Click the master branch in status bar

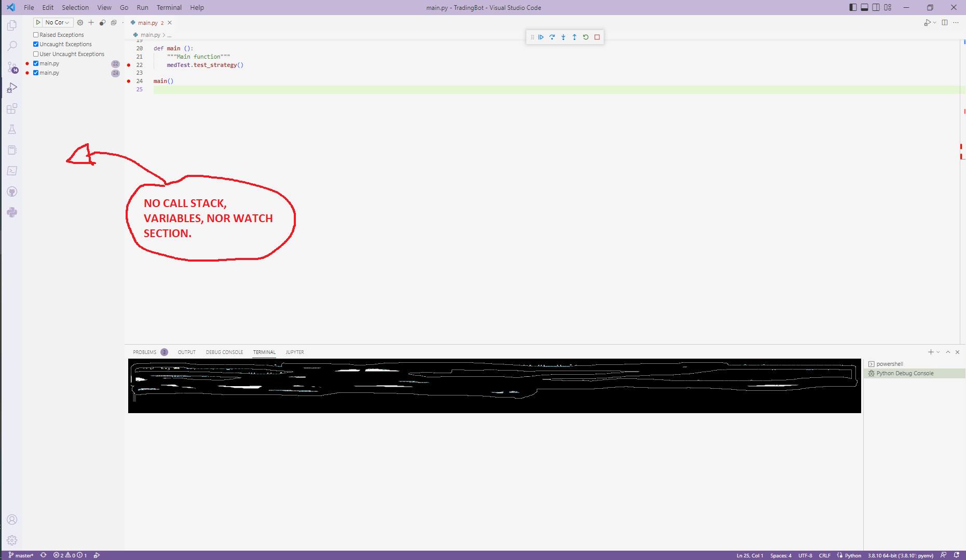point(21,555)
